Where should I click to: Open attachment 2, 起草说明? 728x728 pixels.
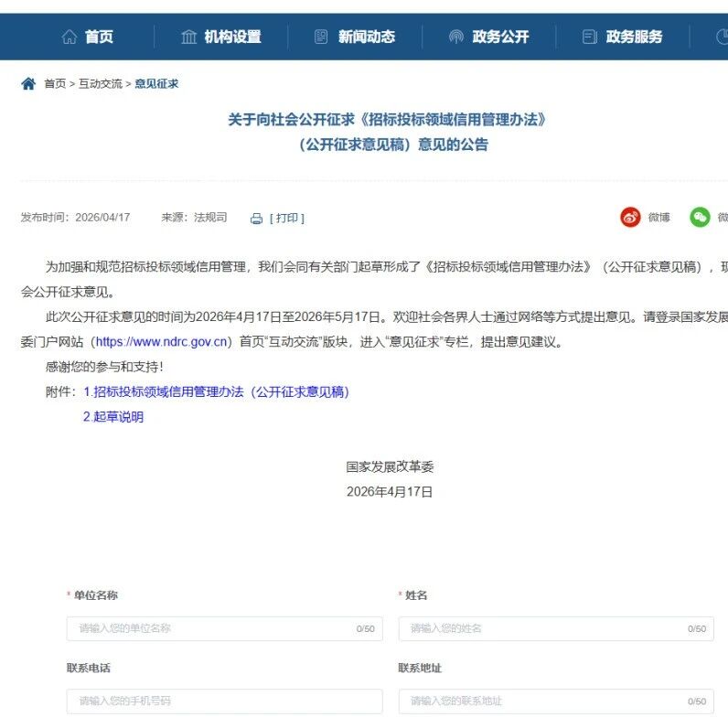[x=113, y=417]
